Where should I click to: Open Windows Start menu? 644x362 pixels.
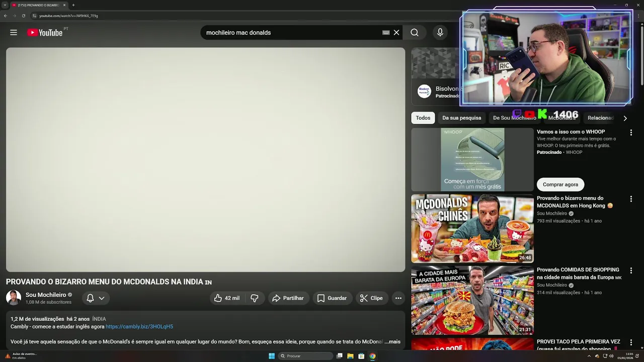click(272, 356)
